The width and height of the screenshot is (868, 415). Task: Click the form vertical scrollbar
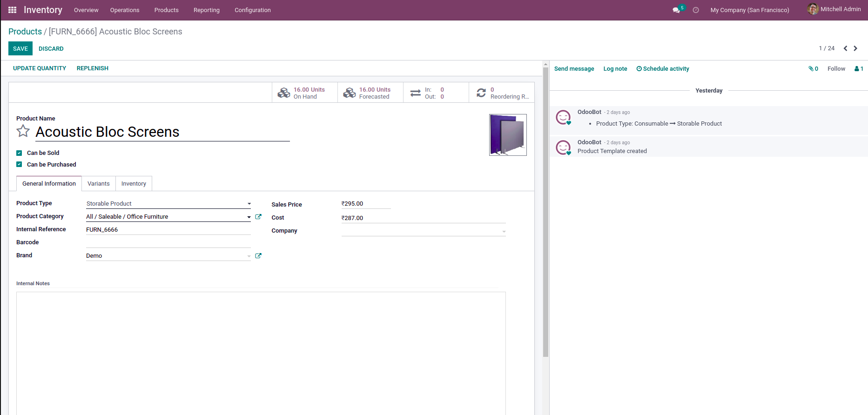[546, 212]
